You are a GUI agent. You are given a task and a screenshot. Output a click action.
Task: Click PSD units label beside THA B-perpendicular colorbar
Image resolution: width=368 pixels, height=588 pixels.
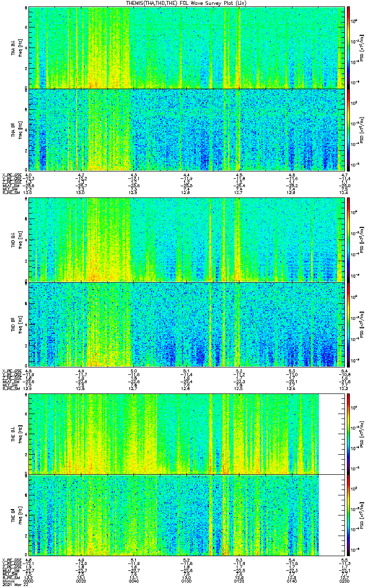363,48
